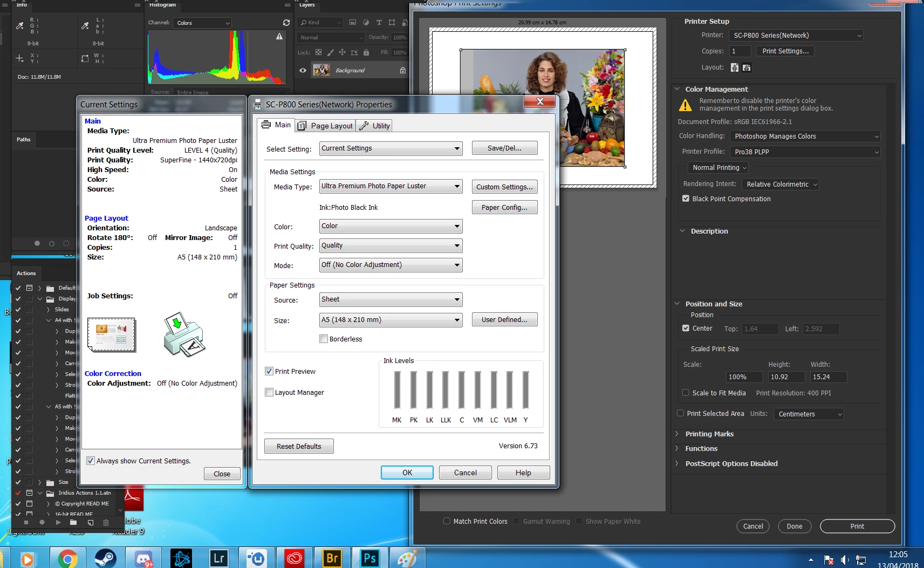Open the paper Source dropdown
This screenshot has width=924, height=568.
click(391, 299)
